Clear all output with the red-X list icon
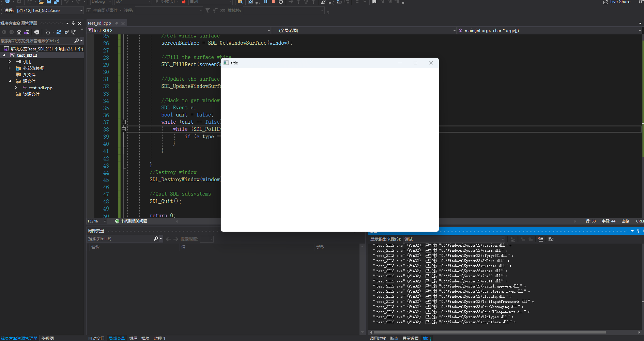This screenshot has width=644, height=341. pyautogui.click(x=540, y=239)
